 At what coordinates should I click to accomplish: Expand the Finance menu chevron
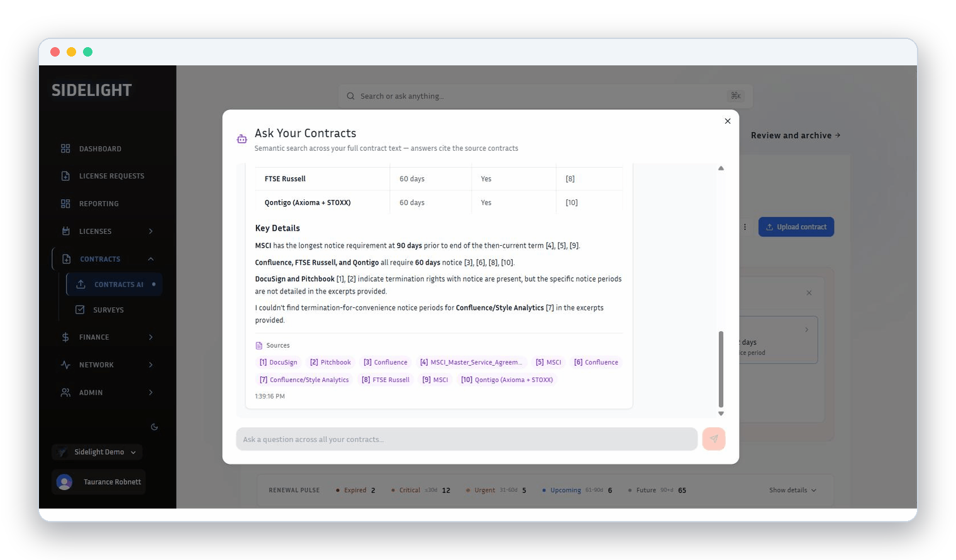pyautogui.click(x=151, y=338)
